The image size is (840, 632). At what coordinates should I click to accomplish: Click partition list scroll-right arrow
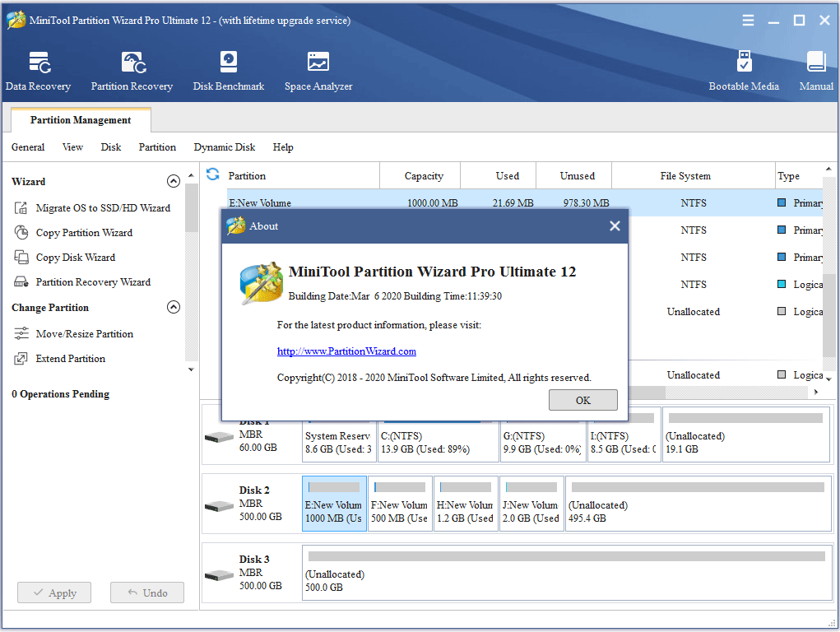click(816, 393)
